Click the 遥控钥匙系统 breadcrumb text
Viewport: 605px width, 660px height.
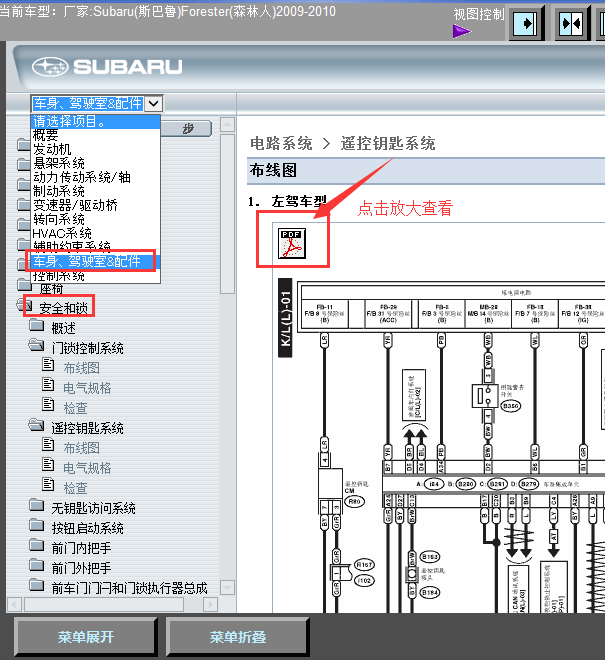coord(388,144)
